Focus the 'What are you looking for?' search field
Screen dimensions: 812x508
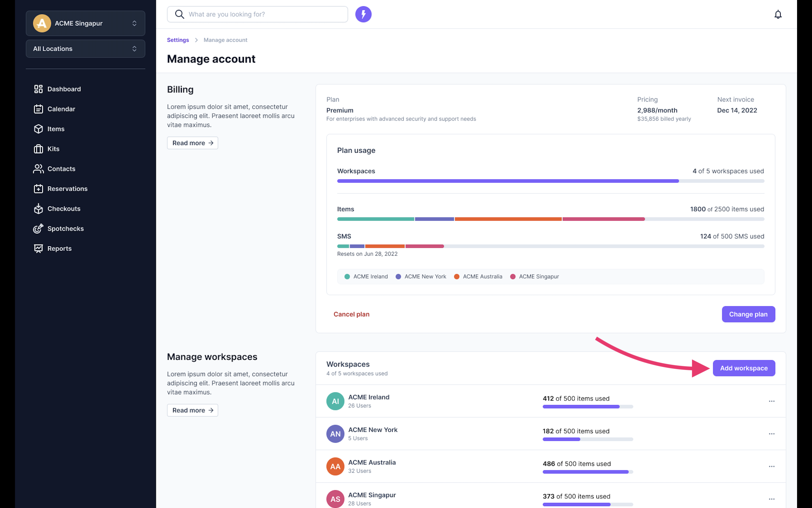point(257,14)
